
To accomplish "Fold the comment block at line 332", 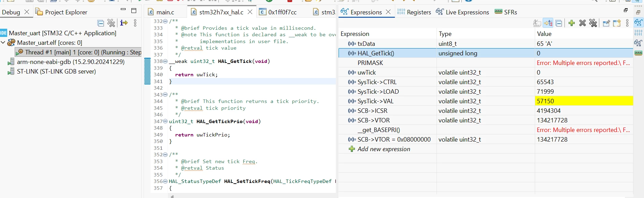I will click(x=166, y=21).
